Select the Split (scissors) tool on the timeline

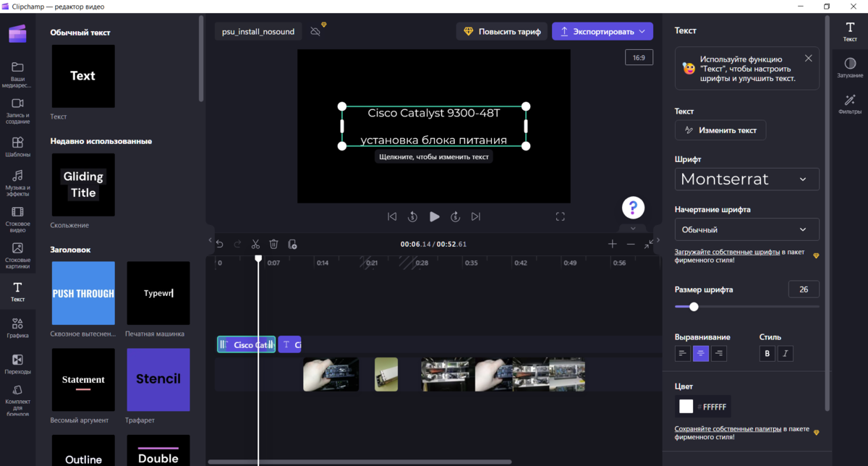(255, 244)
